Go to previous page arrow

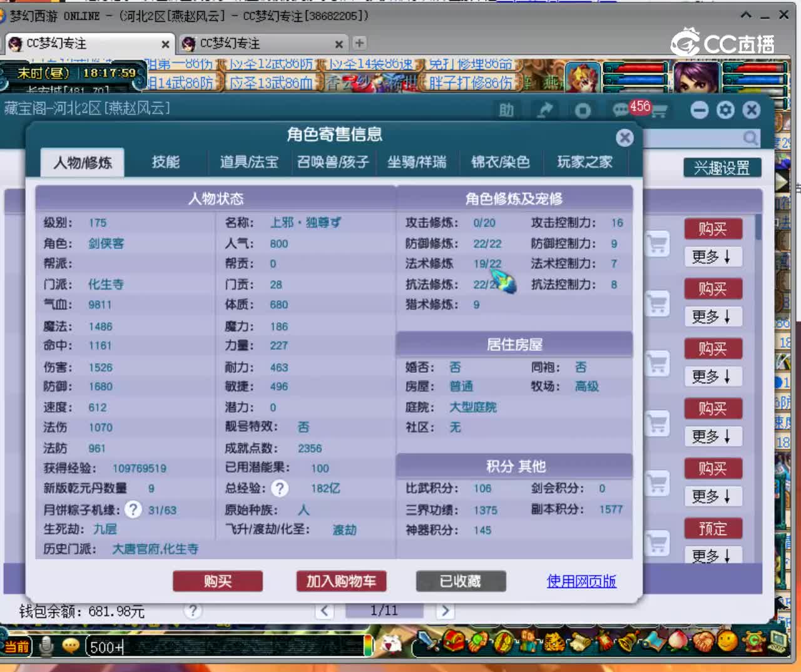(324, 610)
